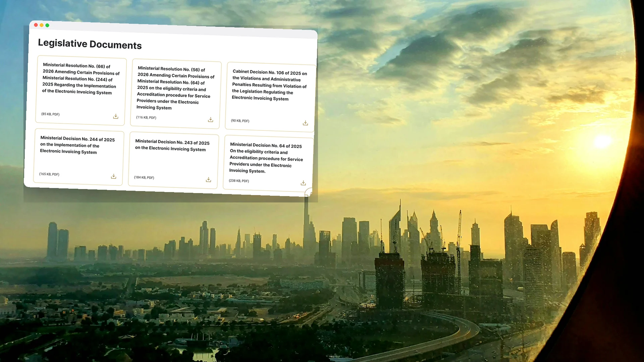Click the (116 KB, PDF) file size label
The height and width of the screenshot is (362, 644).
[x=146, y=117]
